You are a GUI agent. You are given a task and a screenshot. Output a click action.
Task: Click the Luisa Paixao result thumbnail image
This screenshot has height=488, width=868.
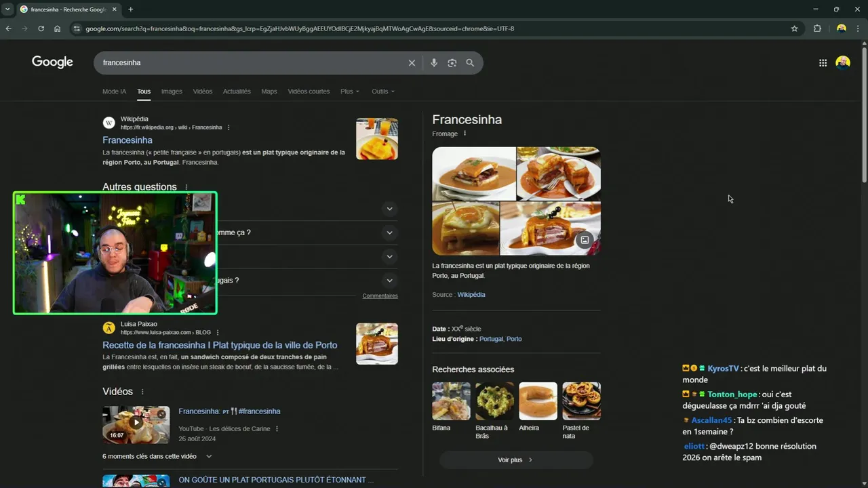click(377, 344)
